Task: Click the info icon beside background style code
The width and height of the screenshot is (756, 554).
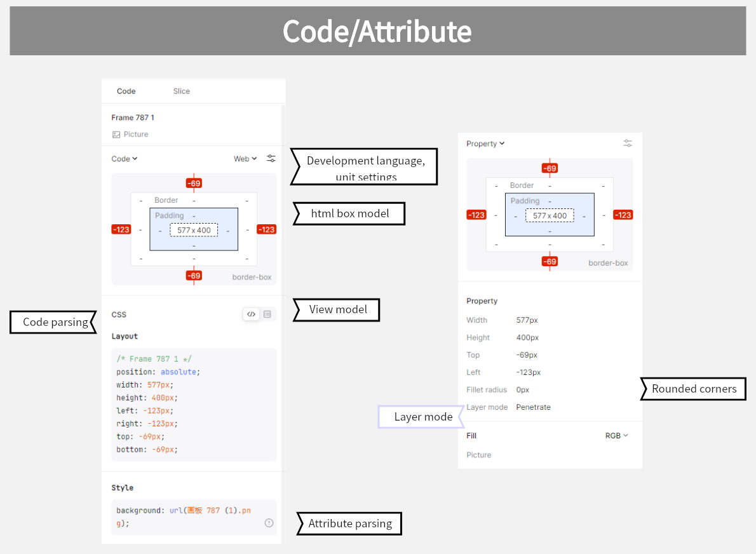Action: (269, 523)
